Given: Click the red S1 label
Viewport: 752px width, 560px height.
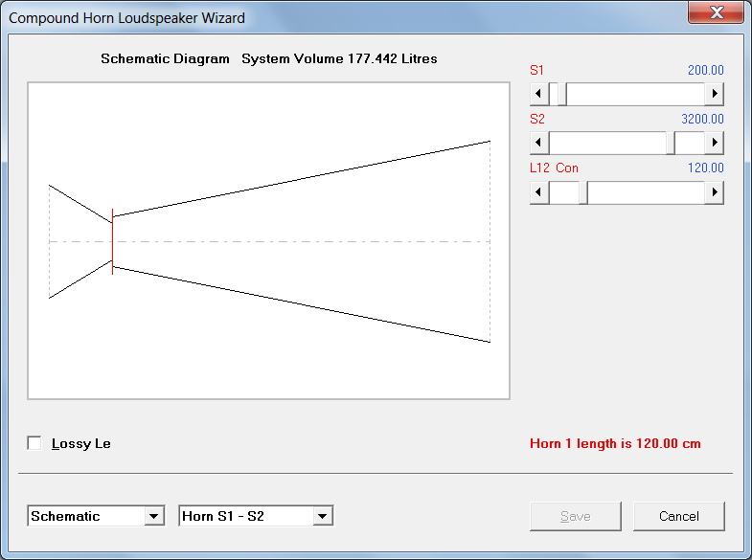Looking at the screenshot, I should click(536, 71).
